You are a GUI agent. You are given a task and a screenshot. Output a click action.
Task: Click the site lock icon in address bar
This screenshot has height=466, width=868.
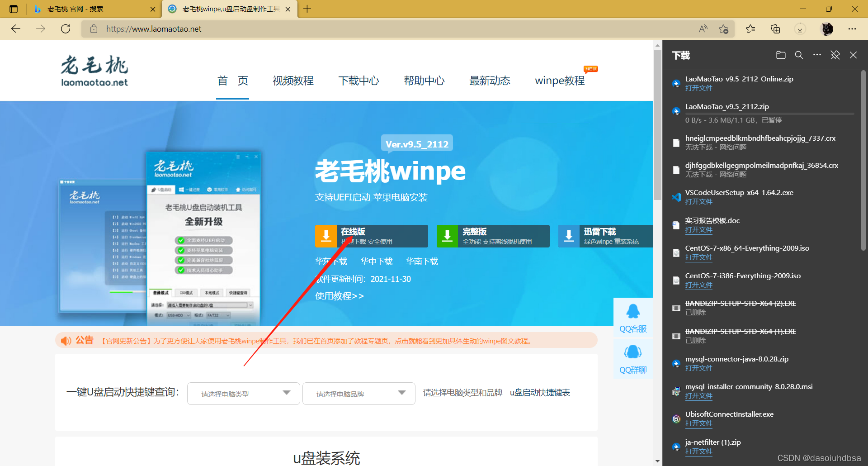click(x=94, y=29)
